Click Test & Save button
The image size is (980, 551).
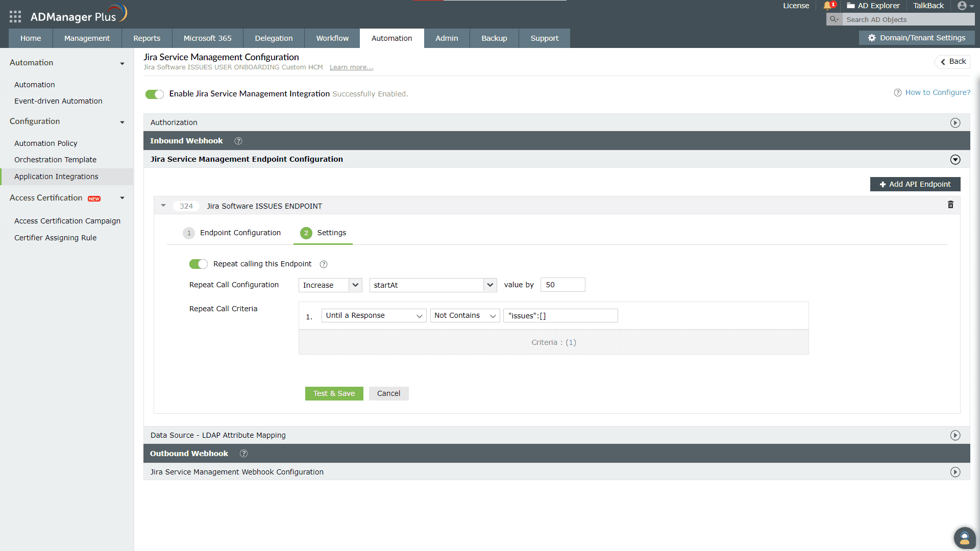pyautogui.click(x=334, y=393)
